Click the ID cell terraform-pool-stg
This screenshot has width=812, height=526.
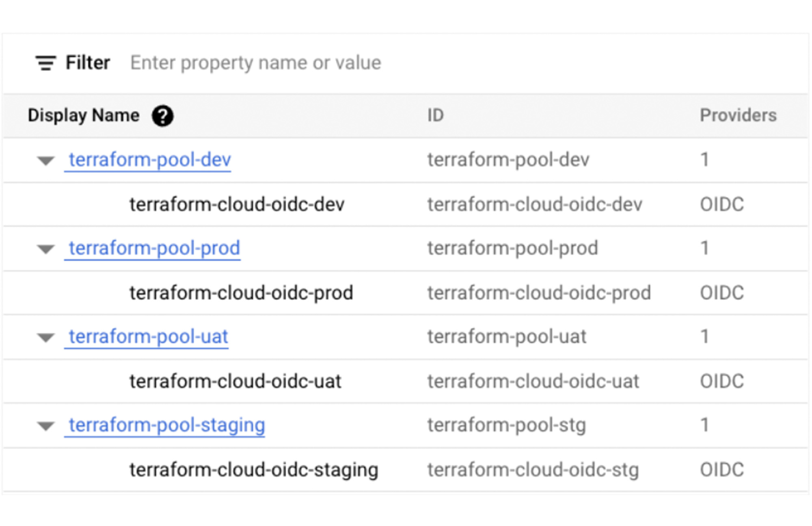click(x=507, y=426)
